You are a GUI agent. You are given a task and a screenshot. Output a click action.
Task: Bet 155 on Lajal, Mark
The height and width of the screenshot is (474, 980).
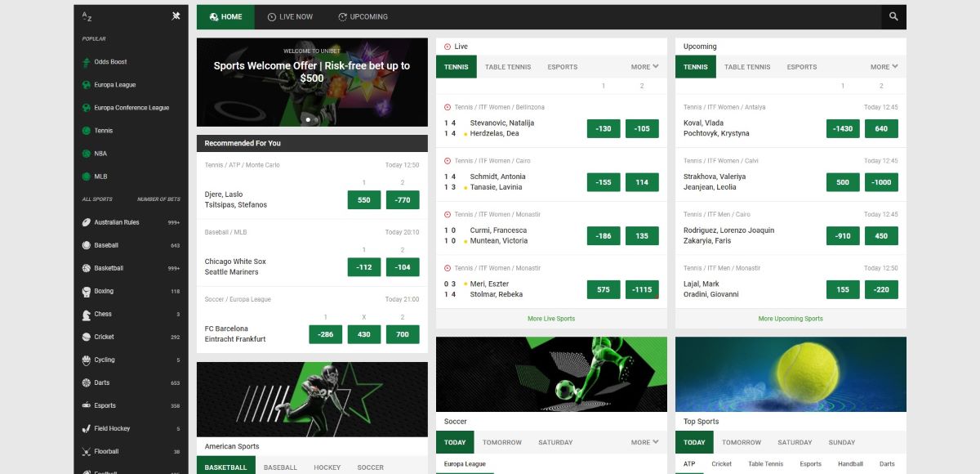(843, 289)
